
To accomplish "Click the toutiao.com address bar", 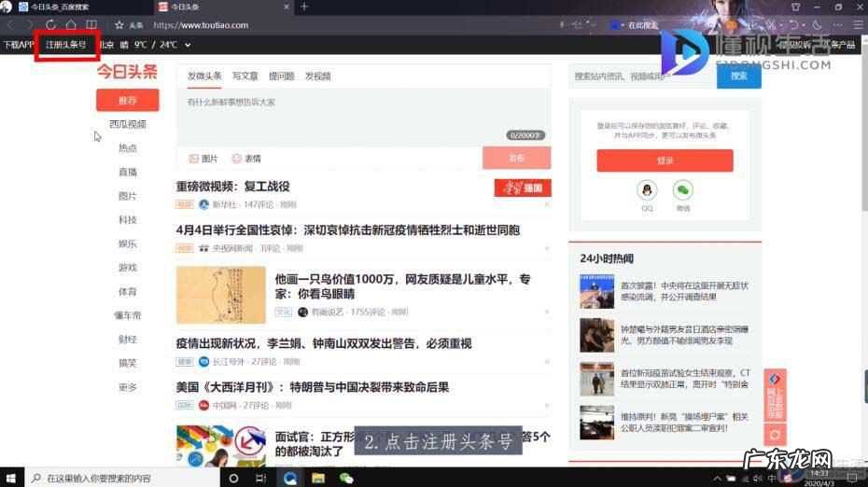I will [201, 25].
